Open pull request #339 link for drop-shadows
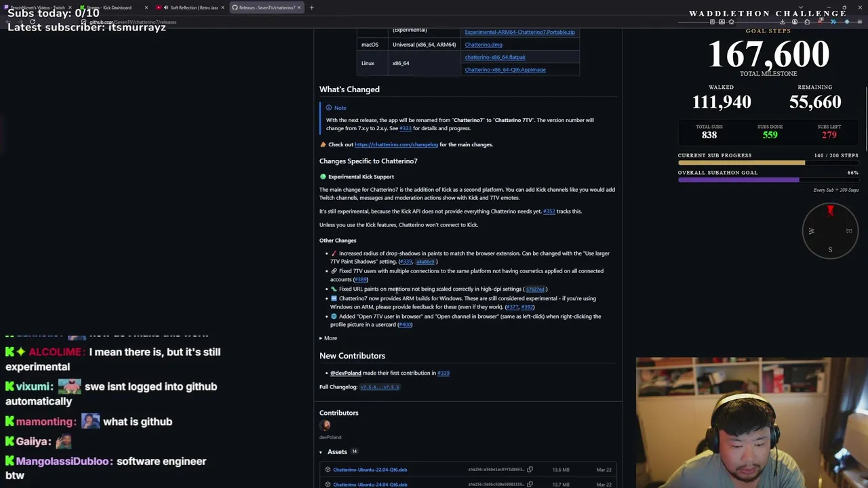This screenshot has width=868, height=488. (x=406, y=262)
